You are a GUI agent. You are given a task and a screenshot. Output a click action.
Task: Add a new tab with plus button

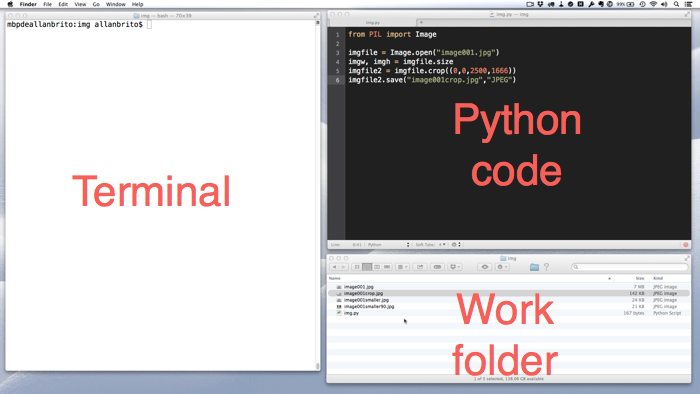[x=421, y=22]
